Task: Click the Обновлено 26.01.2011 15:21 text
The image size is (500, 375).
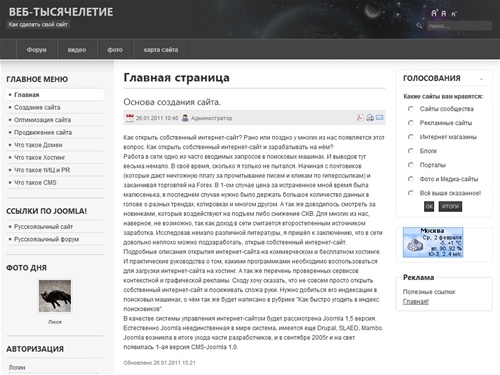Action: coord(159,363)
